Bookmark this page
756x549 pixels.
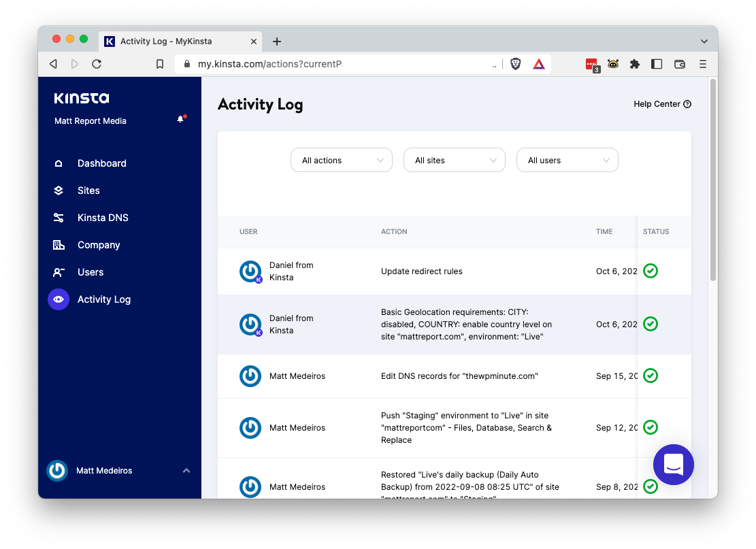[x=160, y=64]
